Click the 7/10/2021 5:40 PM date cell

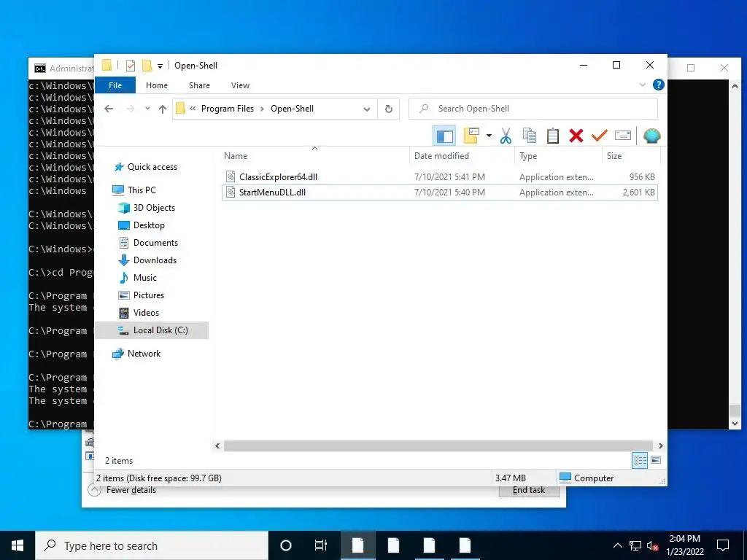[449, 192]
